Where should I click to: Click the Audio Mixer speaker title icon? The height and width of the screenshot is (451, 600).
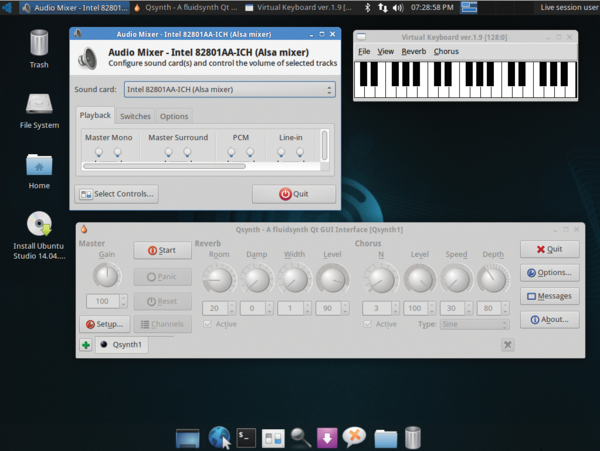coord(78,34)
